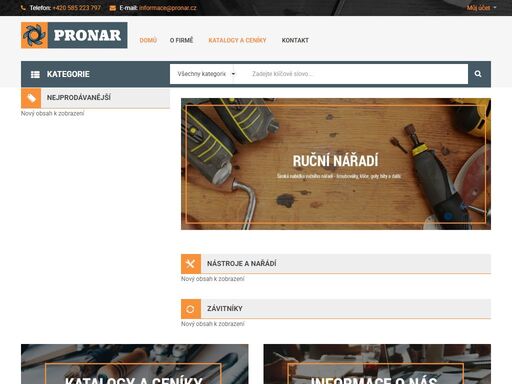Click the phone icon in top bar
This screenshot has width=512, height=384.
pos(23,8)
